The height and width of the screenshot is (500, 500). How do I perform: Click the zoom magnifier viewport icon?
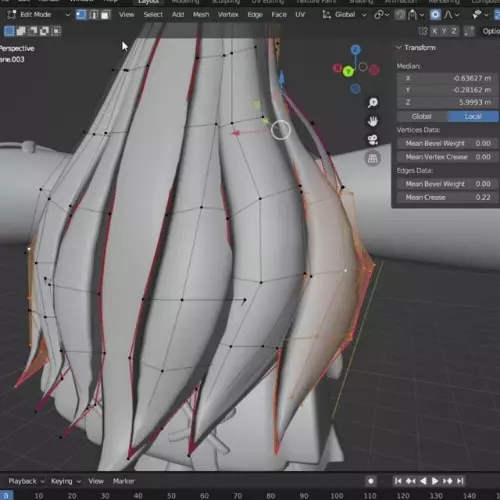(373, 102)
